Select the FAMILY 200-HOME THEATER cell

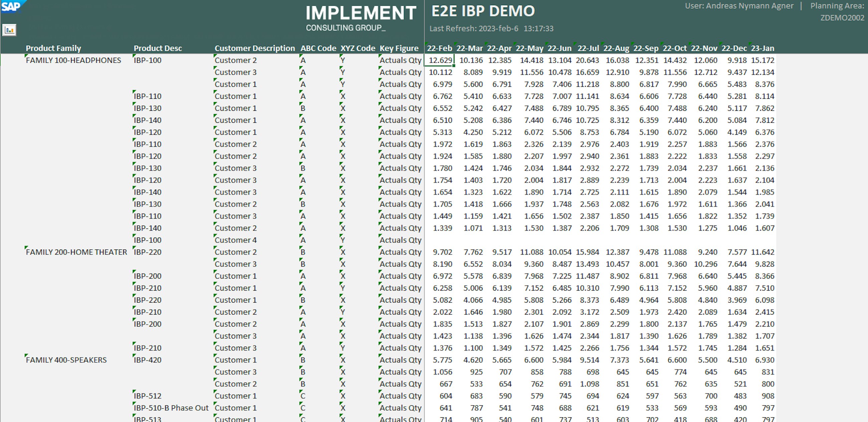click(x=76, y=252)
